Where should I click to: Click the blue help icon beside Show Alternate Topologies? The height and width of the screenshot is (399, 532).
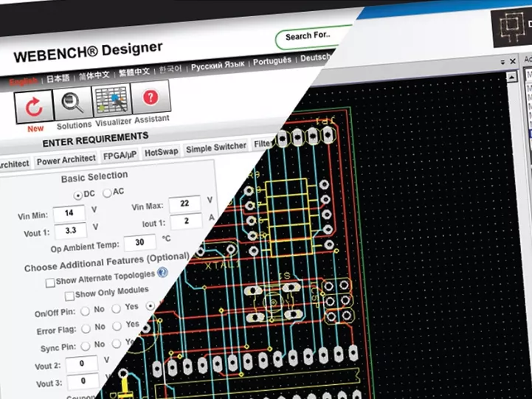point(162,272)
